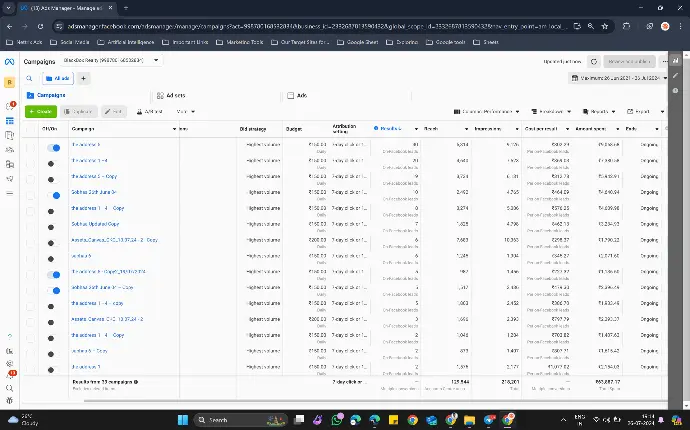Open the Sobhas Updated Copy campaign link
Screen dimensions: 690x430
pos(95,224)
